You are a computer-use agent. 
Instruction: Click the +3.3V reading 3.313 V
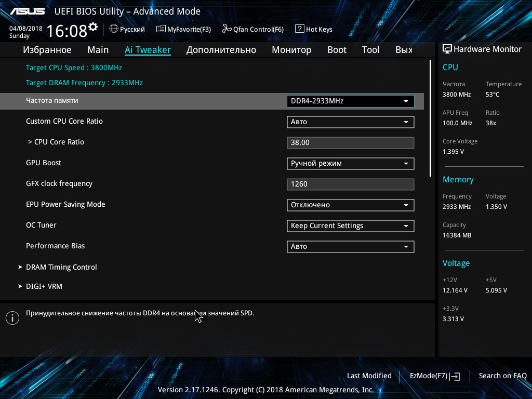tap(453, 319)
